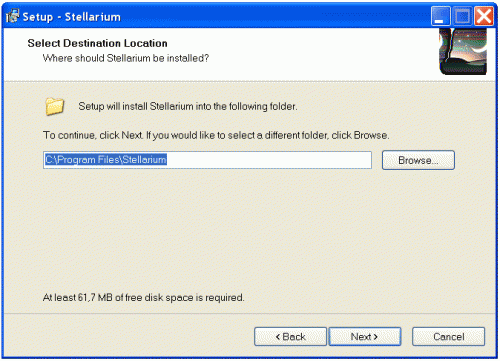Image resolution: width=500 pixels, height=361 pixels.
Task: Click the word "Browse" in the instruction sentence
Action: coord(371,135)
